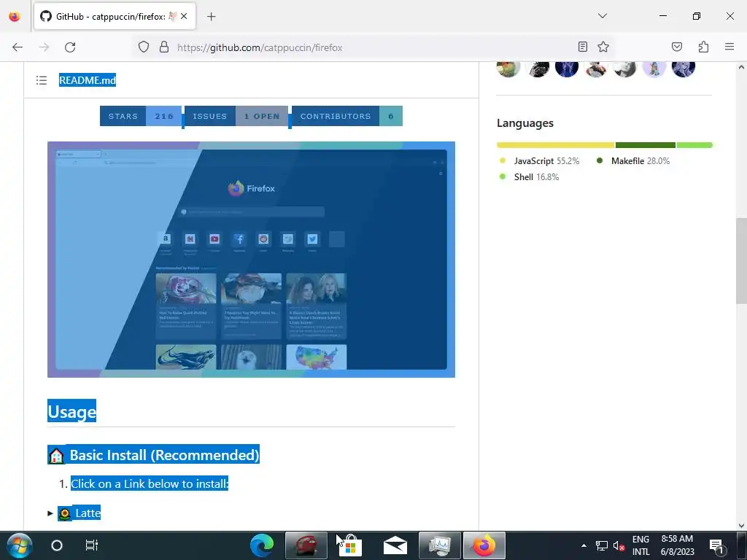747x560 pixels.
Task: Open clock showing 8:58 AM
Action: coord(677,545)
